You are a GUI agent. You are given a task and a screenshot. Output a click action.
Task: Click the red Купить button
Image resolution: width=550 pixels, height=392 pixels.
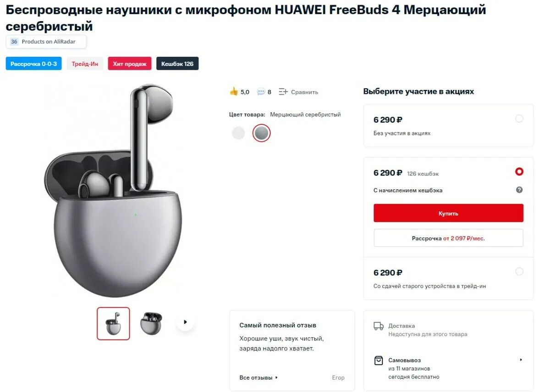point(448,213)
